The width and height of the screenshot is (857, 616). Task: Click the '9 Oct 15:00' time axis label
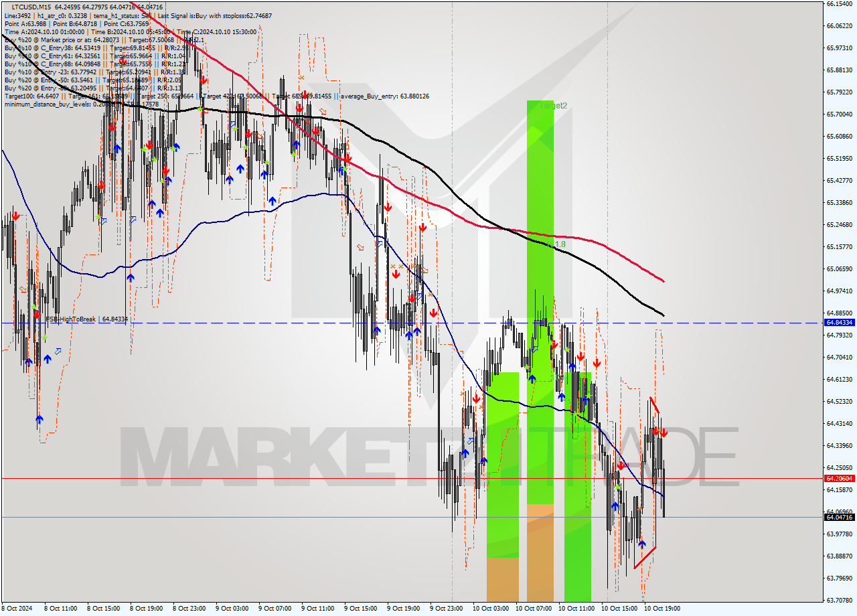click(360, 609)
